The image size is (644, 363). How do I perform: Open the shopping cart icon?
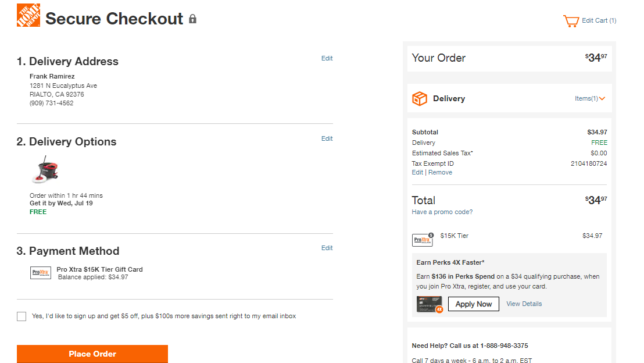click(x=571, y=21)
